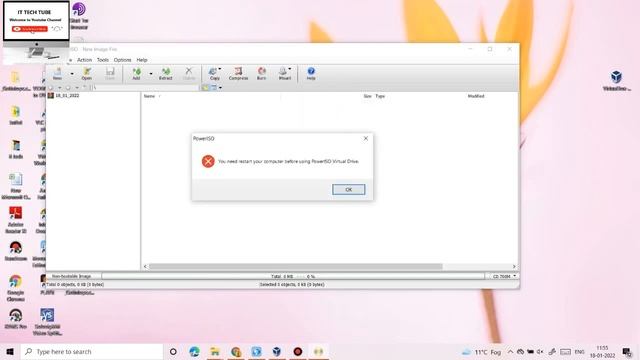Open the Tools menu
This screenshot has height=360, width=640.
tap(103, 60)
